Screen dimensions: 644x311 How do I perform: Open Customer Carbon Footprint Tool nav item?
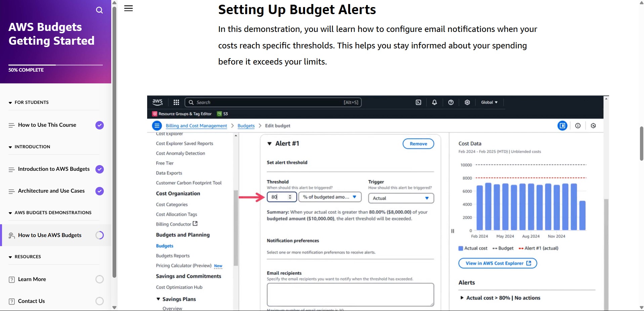pyautogui.click(x=188, y=183)
